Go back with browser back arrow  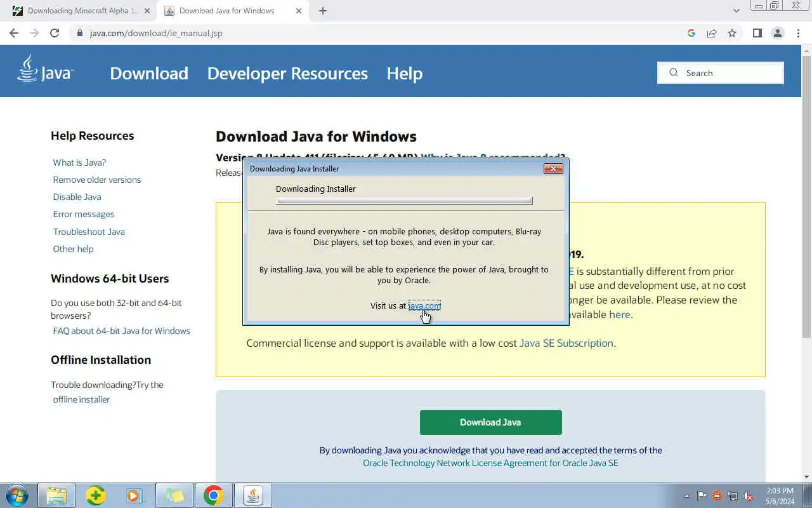point(14,33)
